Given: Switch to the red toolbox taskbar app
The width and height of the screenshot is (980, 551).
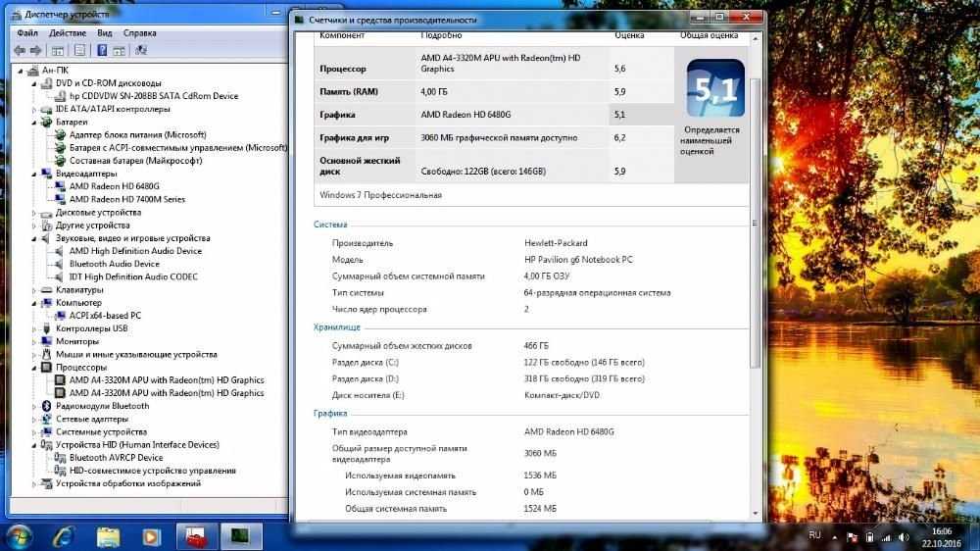Looking at the screenshot, I should click(x=196, y=536).
